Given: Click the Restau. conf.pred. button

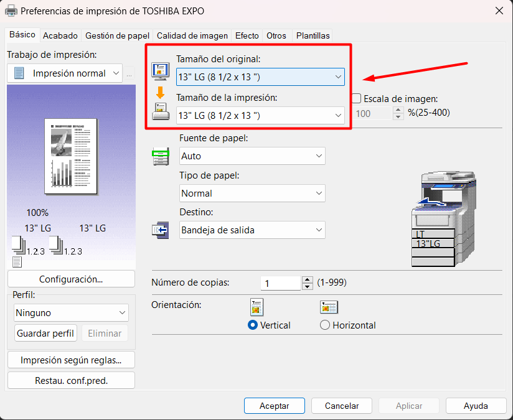Looking at the screenshot, I should pos(71,381).
